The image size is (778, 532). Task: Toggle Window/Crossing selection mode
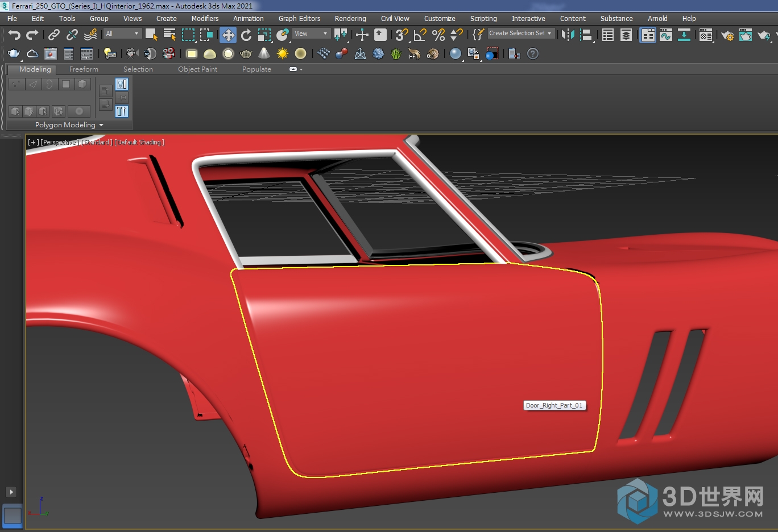coord(206,35)
